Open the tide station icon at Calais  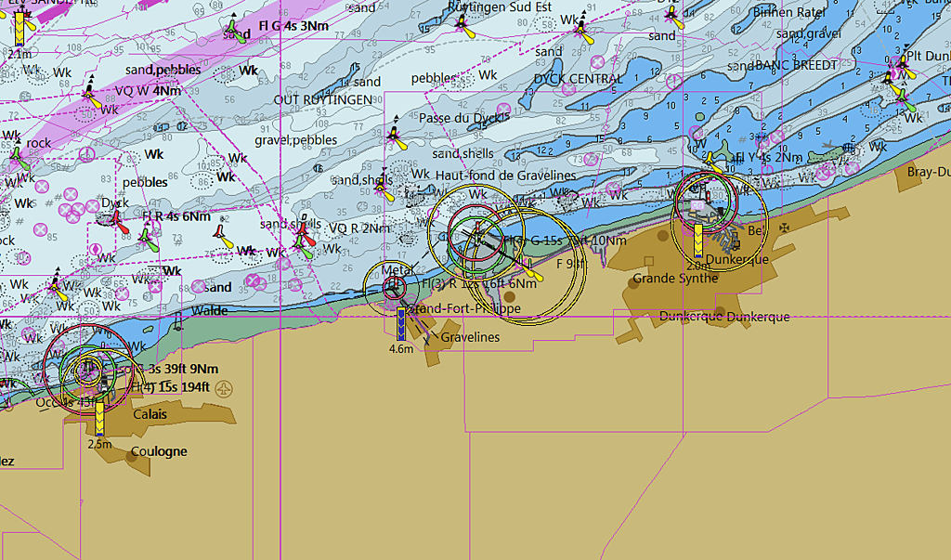[100, 419]
